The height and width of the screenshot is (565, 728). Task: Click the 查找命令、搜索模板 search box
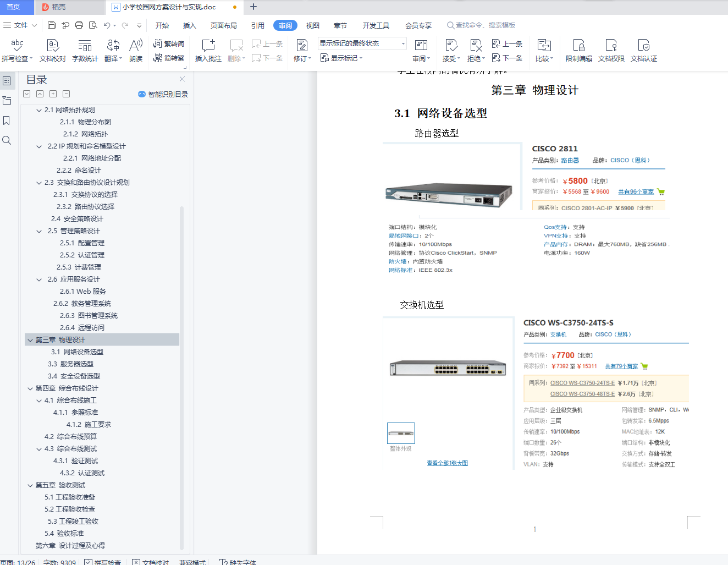point(481,25)
